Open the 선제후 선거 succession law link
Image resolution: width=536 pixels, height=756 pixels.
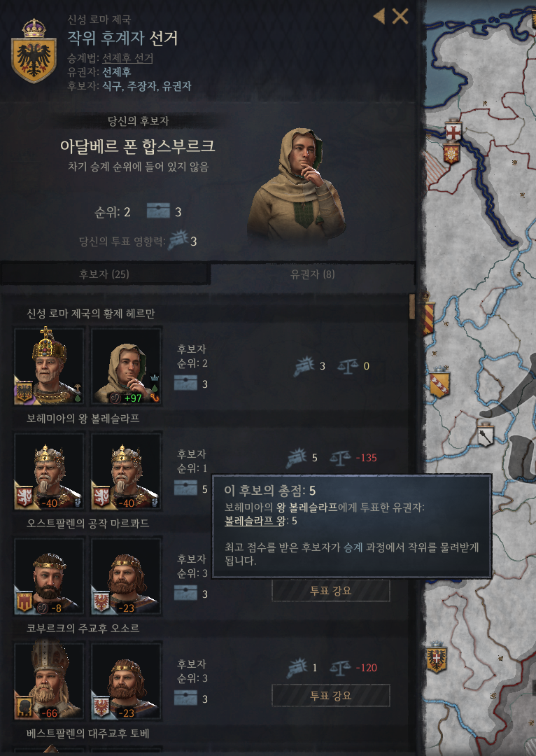pyautogui.click(x=127, y=58)
